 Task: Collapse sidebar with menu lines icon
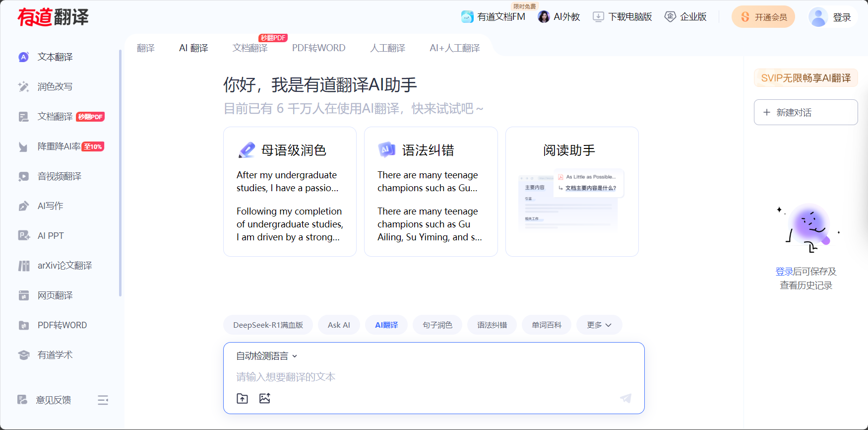pyautogui.click(x=103, y=400)
